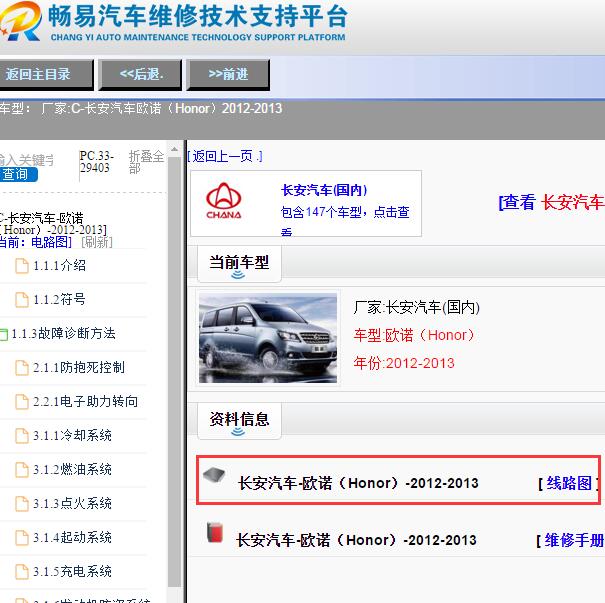Open tree item 1.1.3故障诊断方法
The height and width of the screenshot is (603, 605).
point(64,333)
